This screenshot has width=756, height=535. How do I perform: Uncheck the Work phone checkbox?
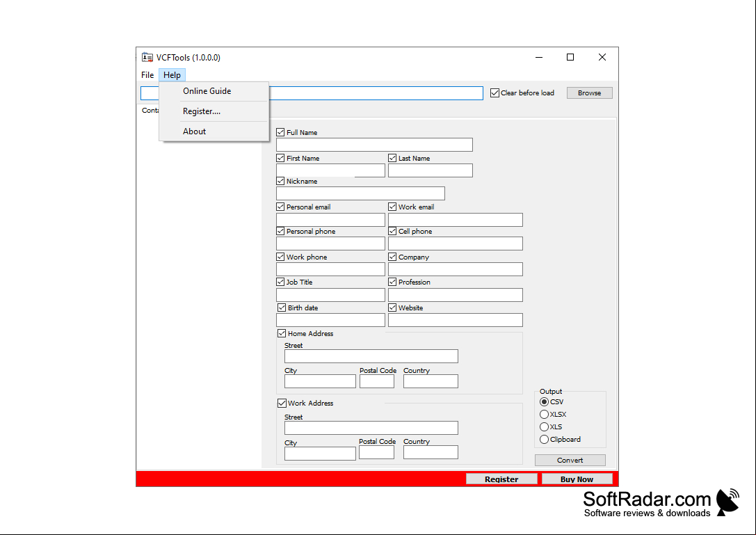coord(280,257)
